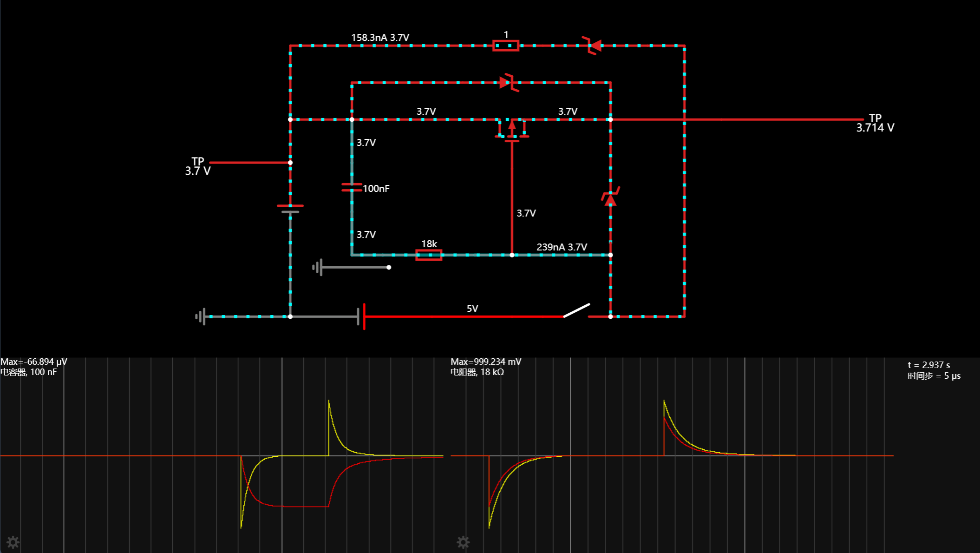
Task: Click Max=-66.894 µV scope readout
Action: click(x=34, y=362)
